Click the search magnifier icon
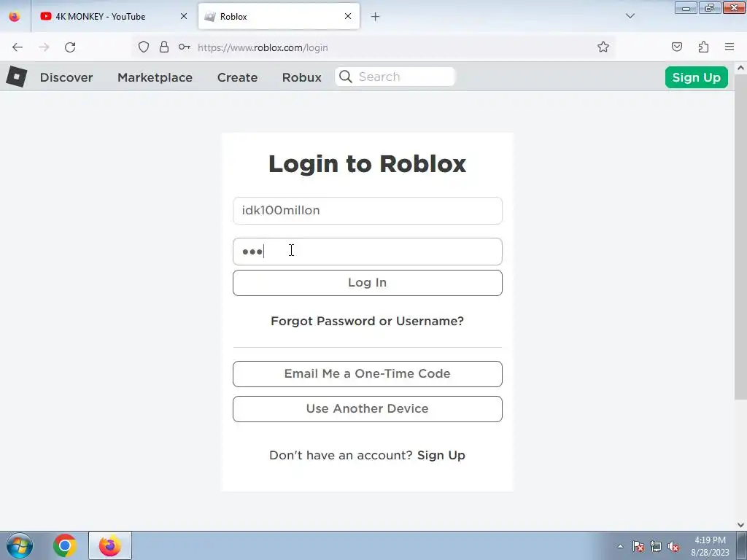 coord(346,77)
